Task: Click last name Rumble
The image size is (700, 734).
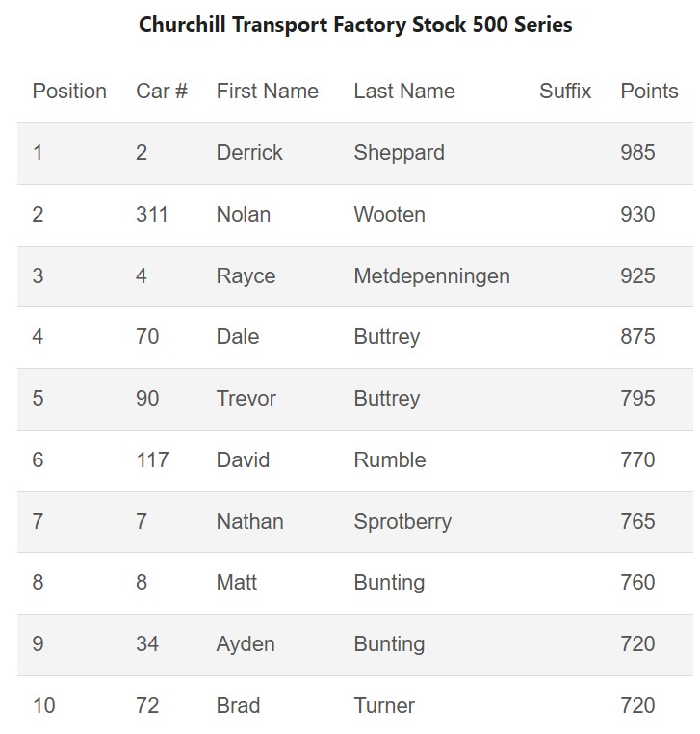Action: click(x=389, y=460)
